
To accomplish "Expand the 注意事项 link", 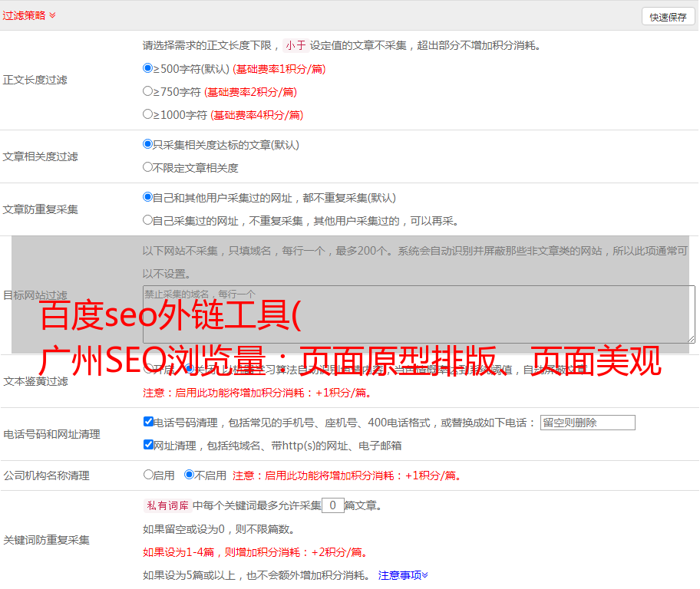I will pyautogui.click(x=403, y=575).
